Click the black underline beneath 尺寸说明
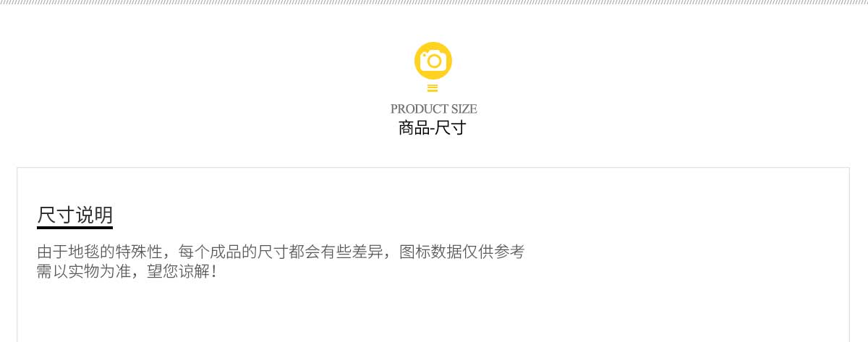The height and width of the screenshot is (342, 868). 75,227
